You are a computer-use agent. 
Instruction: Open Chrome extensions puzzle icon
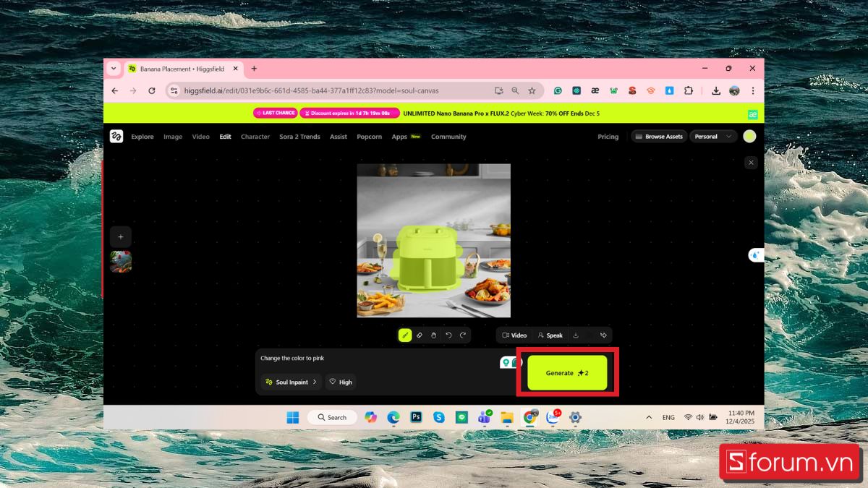coord(688,90)
